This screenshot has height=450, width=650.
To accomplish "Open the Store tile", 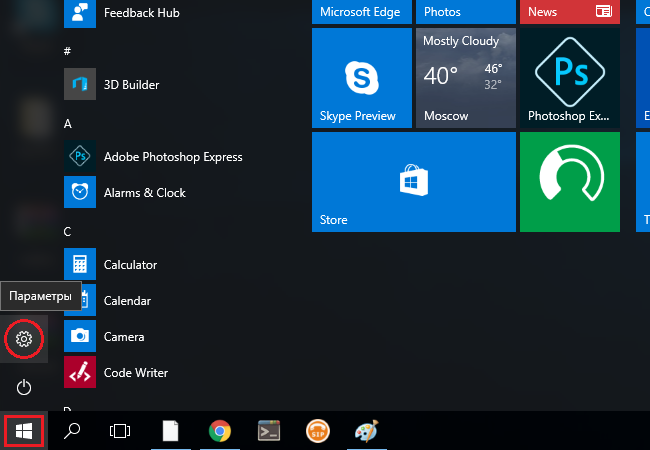I will [x=414, y=182].
